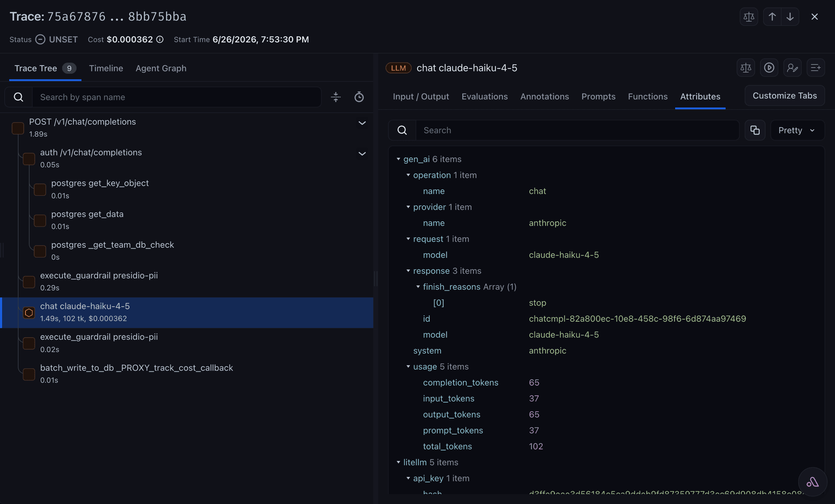This screenshot has width=835, height=504.
Task: Click the collapse-all spans icon
Action: pyautogui.click(x=336, y=97)
